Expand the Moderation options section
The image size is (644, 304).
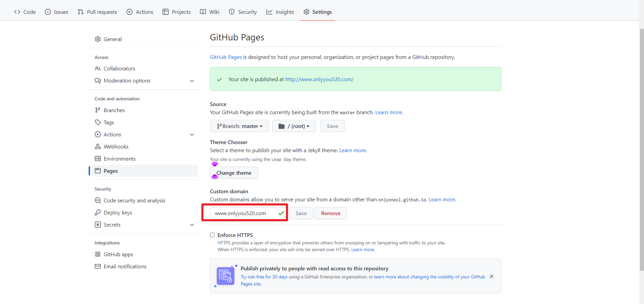pyautogui.click(x=192, y=81)
